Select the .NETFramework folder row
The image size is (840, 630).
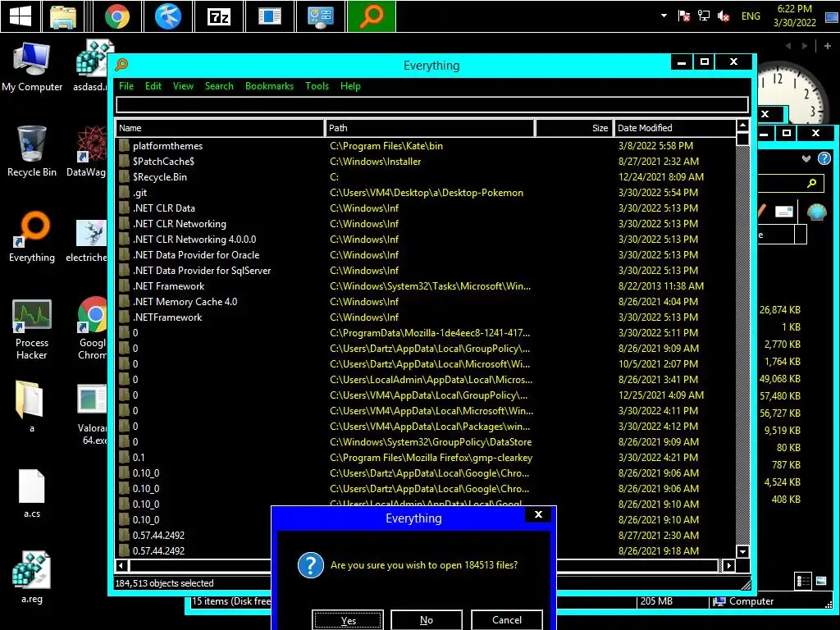tap(426, 317)
